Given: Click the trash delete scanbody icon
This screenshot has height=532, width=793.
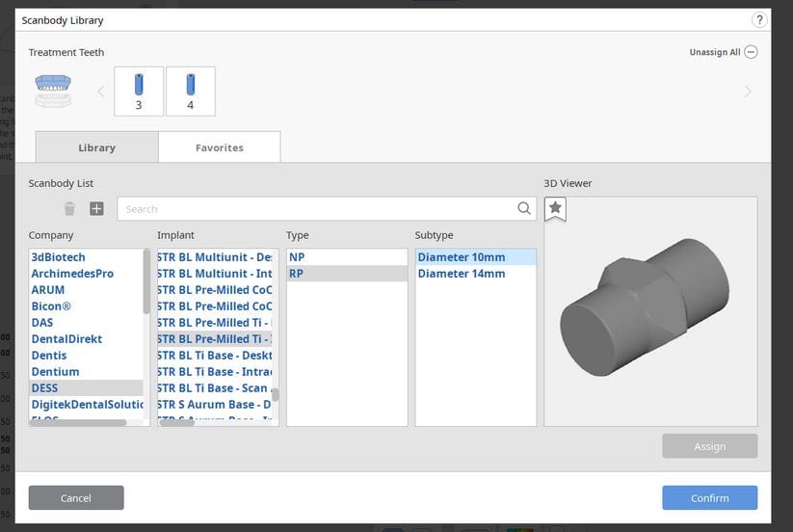Looking at the screenshot, I should coord(69,208).
